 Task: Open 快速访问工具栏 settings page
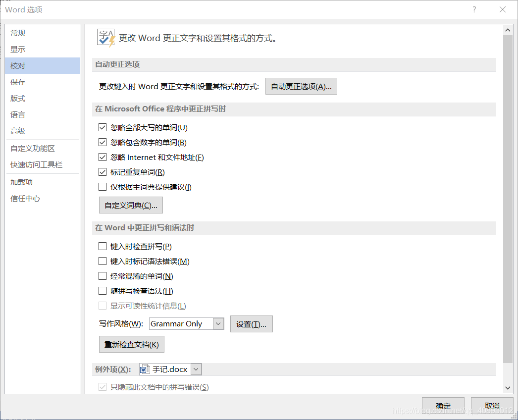(x=43, y=164)
